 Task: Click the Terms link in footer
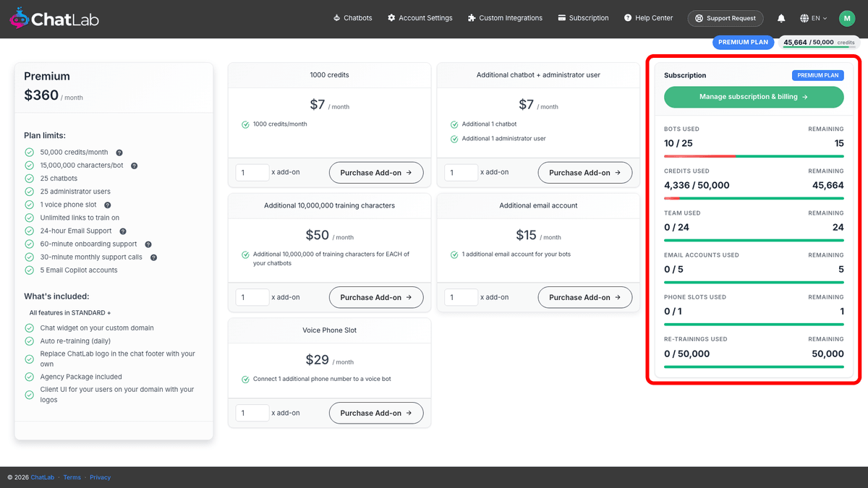click(x=72, y=477)
